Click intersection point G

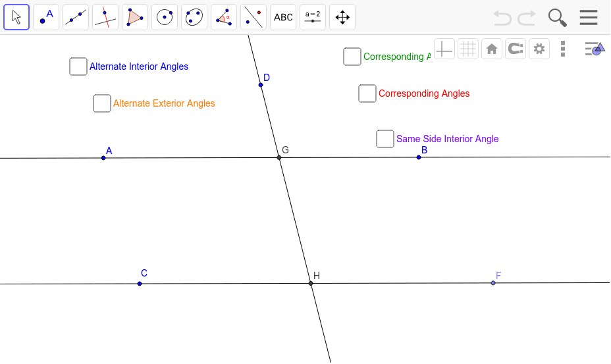[x=279, y=157]
